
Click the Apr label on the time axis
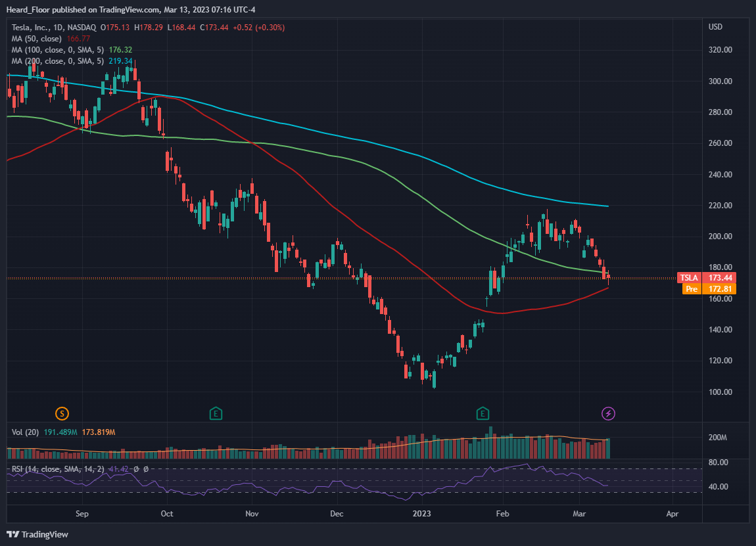coord(672,514)
